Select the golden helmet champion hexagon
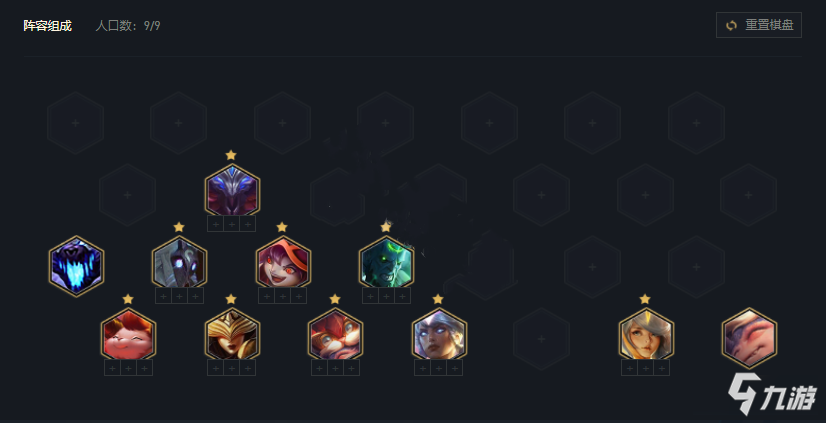826x423 pixels. tap(232, 334)
